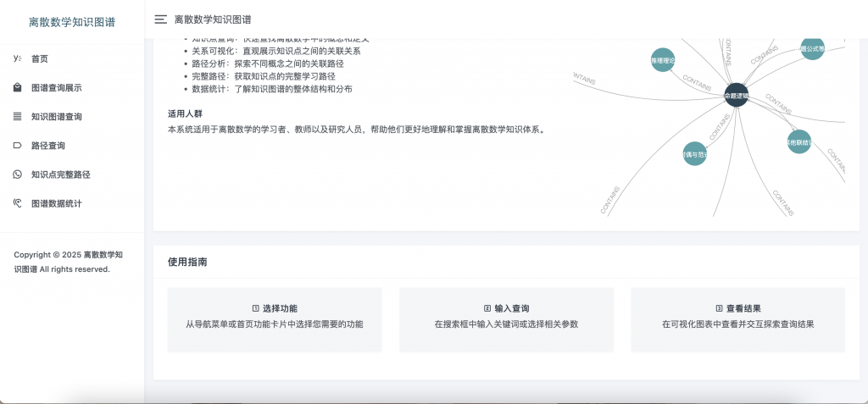868x404 pixels.
Task: Click the 选择功能 guide card
Action: click(x=275, y=319)
